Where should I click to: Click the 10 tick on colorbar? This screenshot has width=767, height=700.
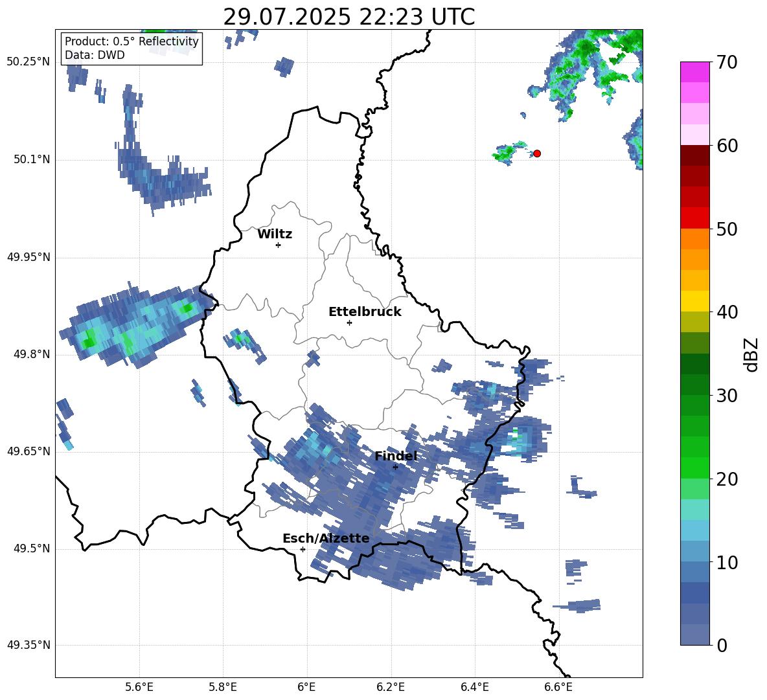[x=727, y=562]
